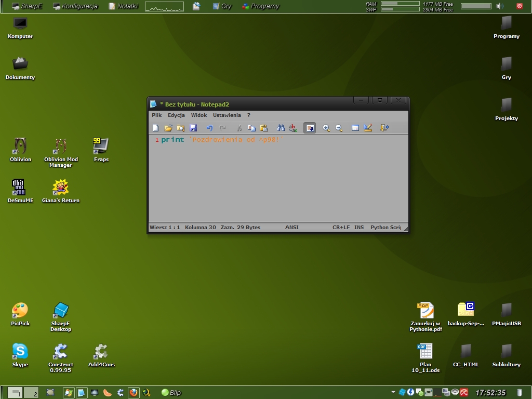Viewport: 532px width, 399px height.
Task: Click the Paste clipboard icon
Action: point(264,128)
